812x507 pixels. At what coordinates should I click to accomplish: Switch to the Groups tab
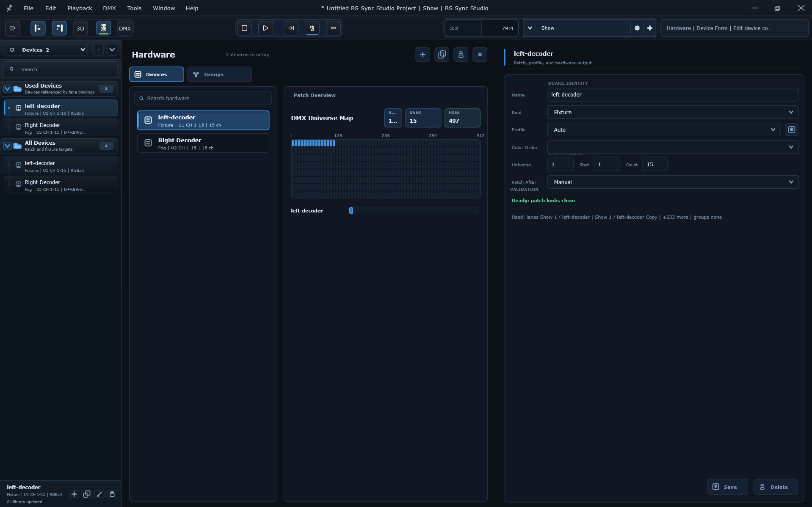click(x=219, y=74)
